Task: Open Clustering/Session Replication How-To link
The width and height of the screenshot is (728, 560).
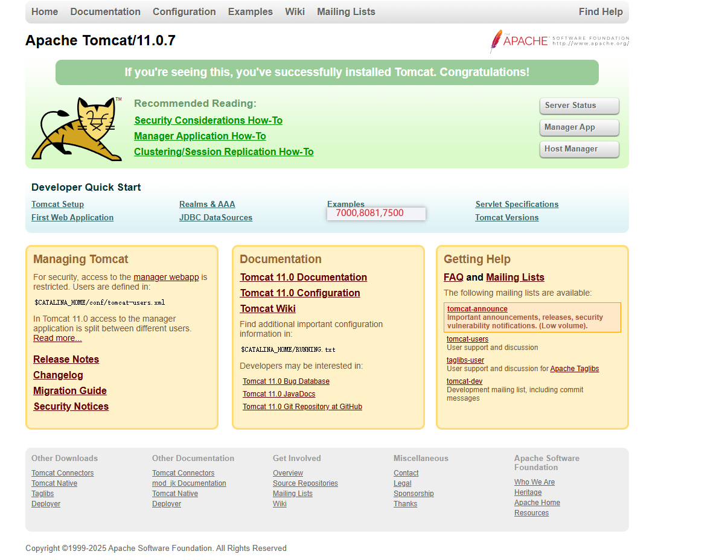Action: tap(224, 151)
